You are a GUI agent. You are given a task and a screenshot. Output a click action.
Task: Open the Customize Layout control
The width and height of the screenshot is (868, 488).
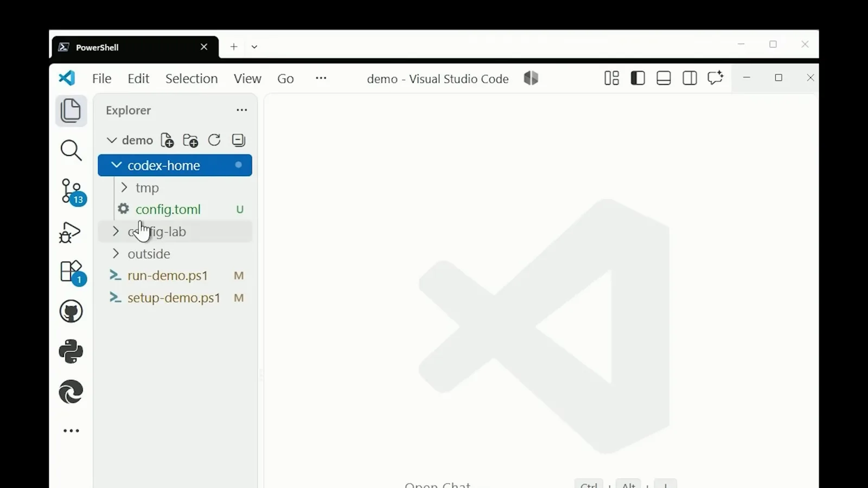tap(612, 79)
